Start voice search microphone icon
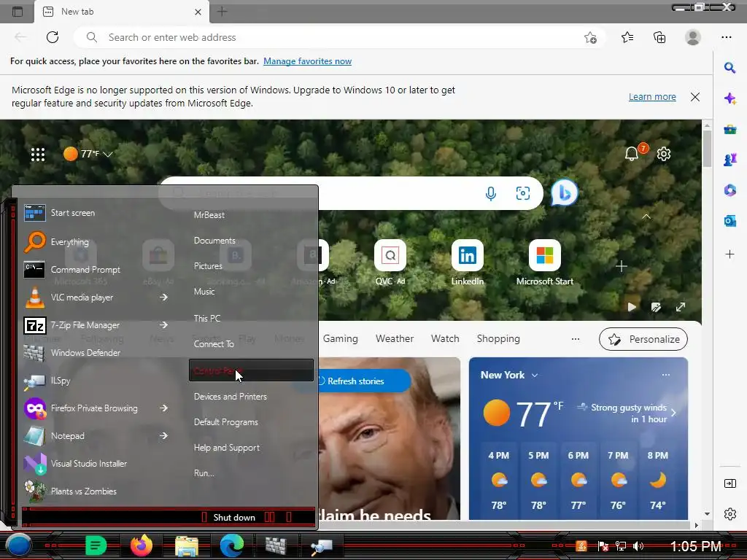Viewport: 747px width, 560px height. pos(491,193)
